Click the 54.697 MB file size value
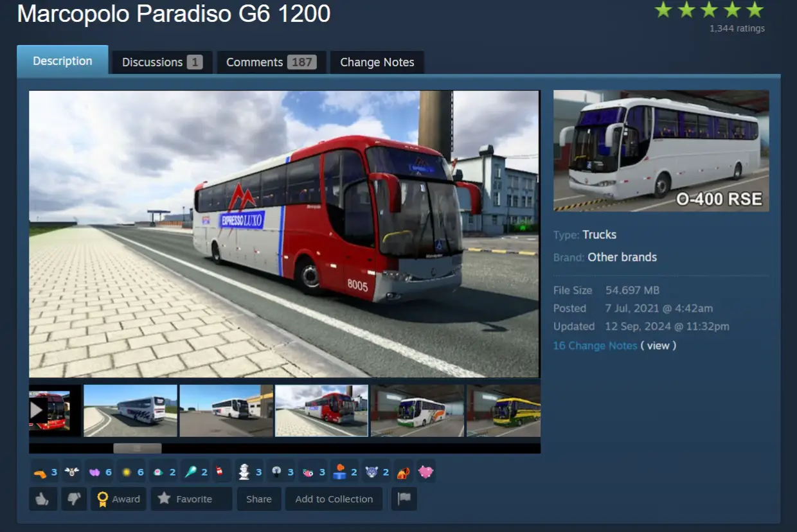The image size is (797, 532). point(632,290)
